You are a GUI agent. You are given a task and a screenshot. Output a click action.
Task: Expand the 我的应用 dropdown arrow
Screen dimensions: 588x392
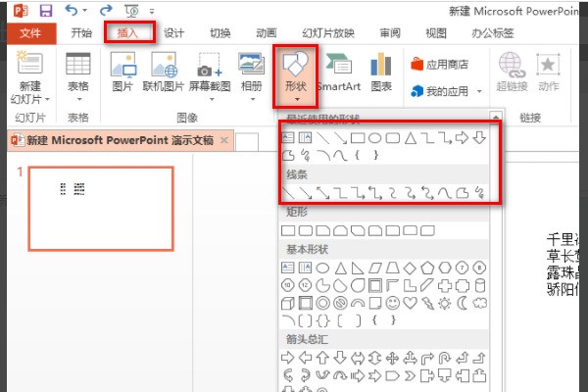(x=479, y=91)
